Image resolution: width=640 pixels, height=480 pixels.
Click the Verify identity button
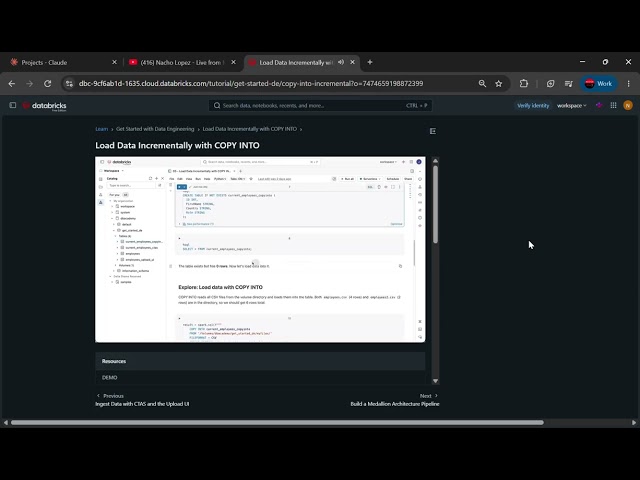click(533, 106)
